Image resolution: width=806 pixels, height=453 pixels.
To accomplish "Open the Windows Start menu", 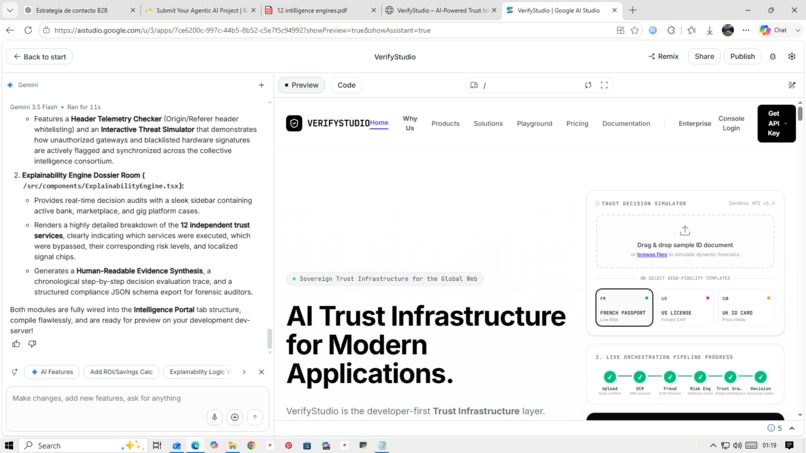I will coord(9,445).
